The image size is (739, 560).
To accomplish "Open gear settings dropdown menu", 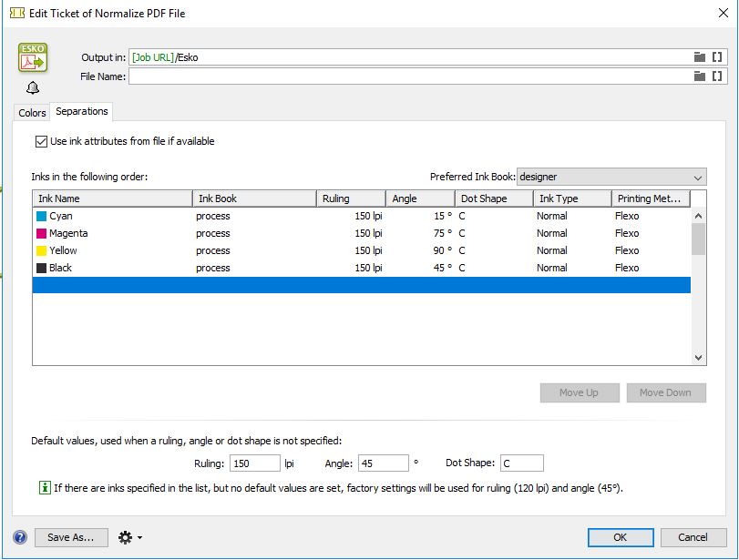I will click(129, 537).
